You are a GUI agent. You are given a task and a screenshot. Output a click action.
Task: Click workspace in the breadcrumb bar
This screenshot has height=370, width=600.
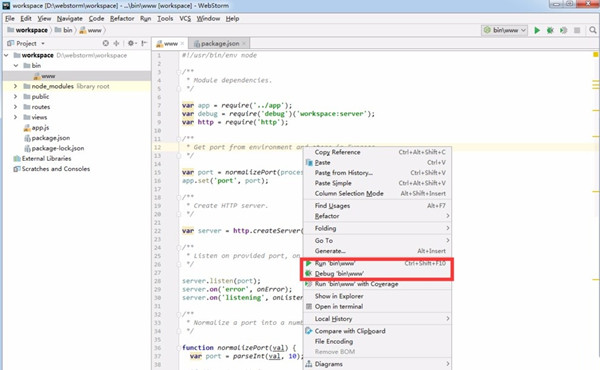[28, 30]
